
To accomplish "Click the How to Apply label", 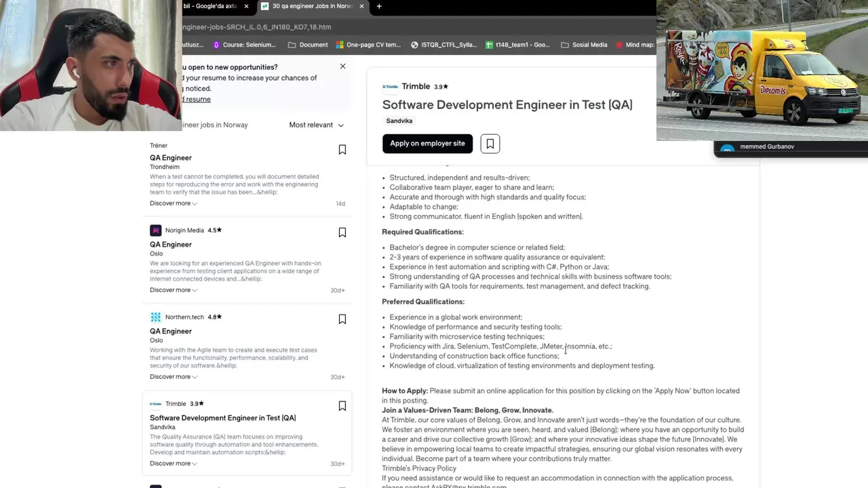I will (x=405, y=391).
